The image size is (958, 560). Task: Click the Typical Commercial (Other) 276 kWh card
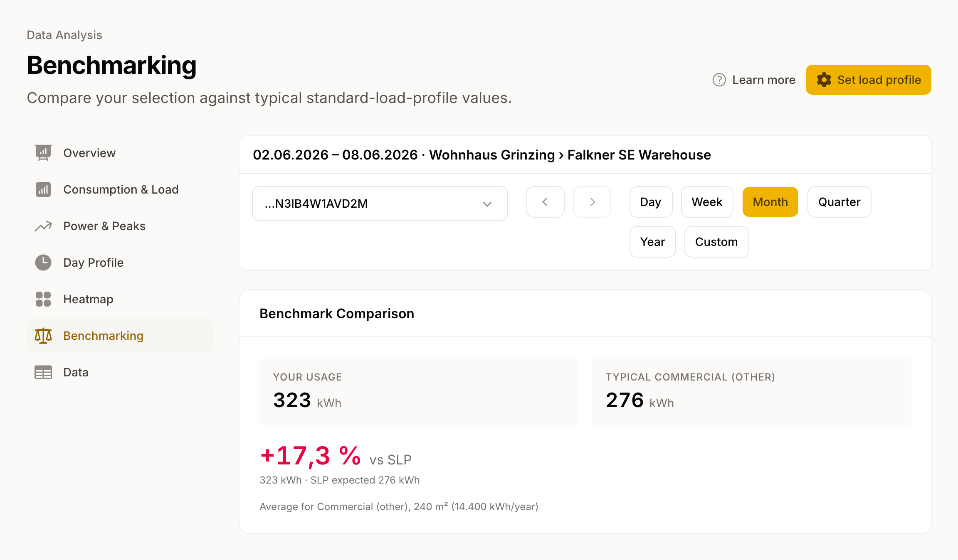tap(752, 392)
